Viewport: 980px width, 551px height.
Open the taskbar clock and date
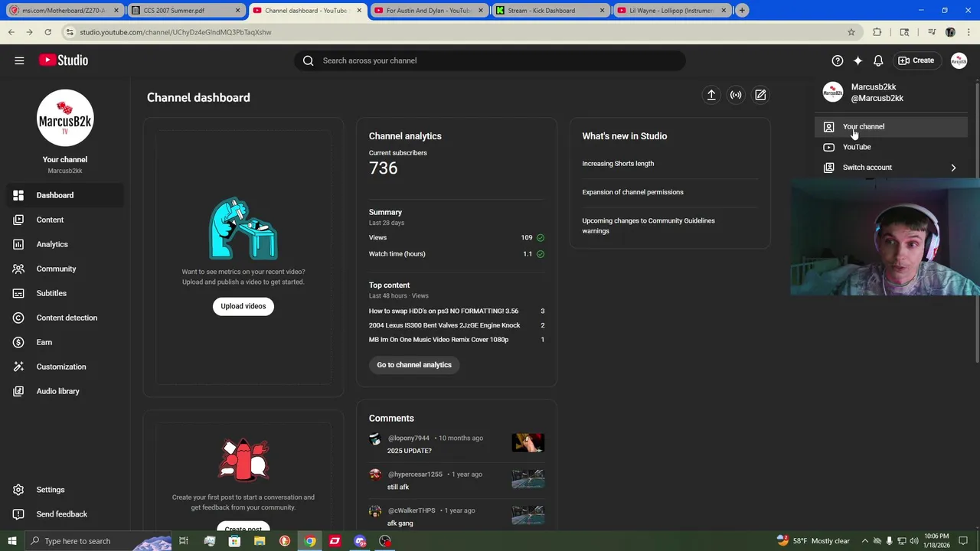[x=938, y=541]
